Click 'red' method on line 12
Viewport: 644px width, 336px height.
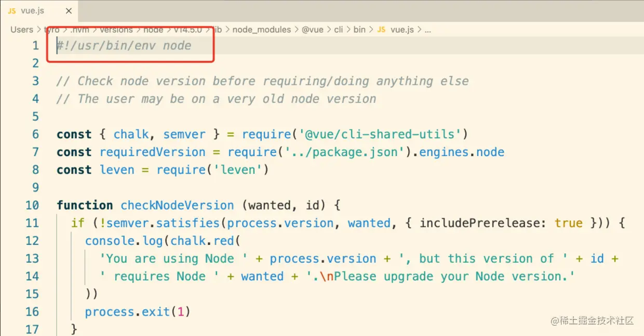tap(224, 241)
